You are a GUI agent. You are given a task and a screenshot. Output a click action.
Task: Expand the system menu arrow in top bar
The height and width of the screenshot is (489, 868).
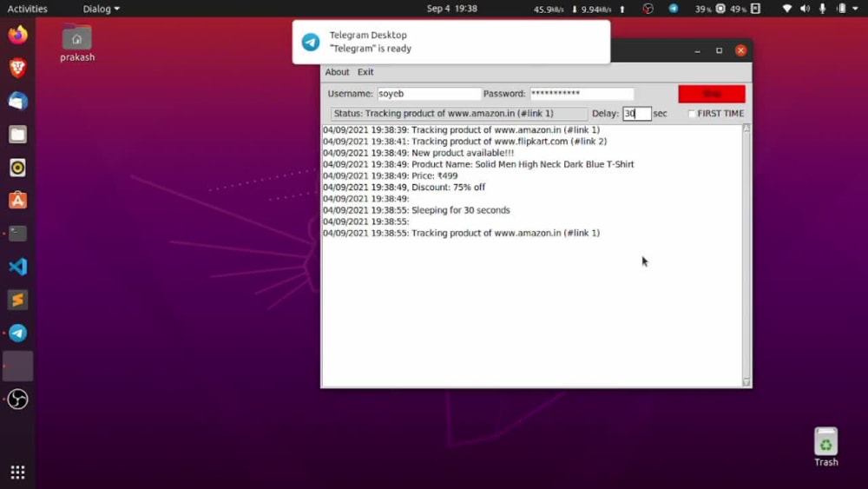855,9
